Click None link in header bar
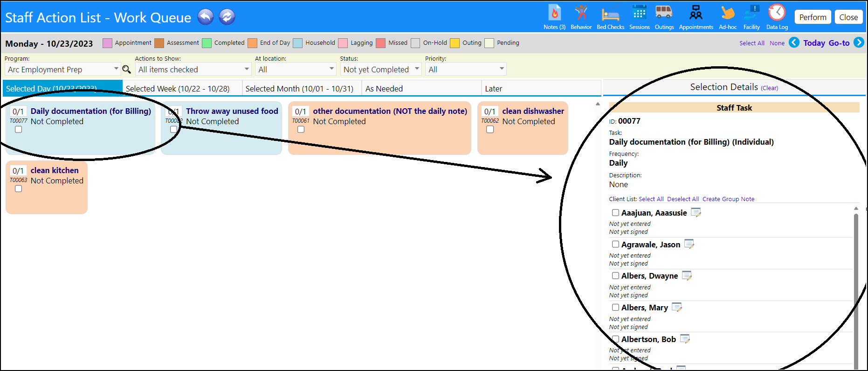 click(x=777, y=43)
